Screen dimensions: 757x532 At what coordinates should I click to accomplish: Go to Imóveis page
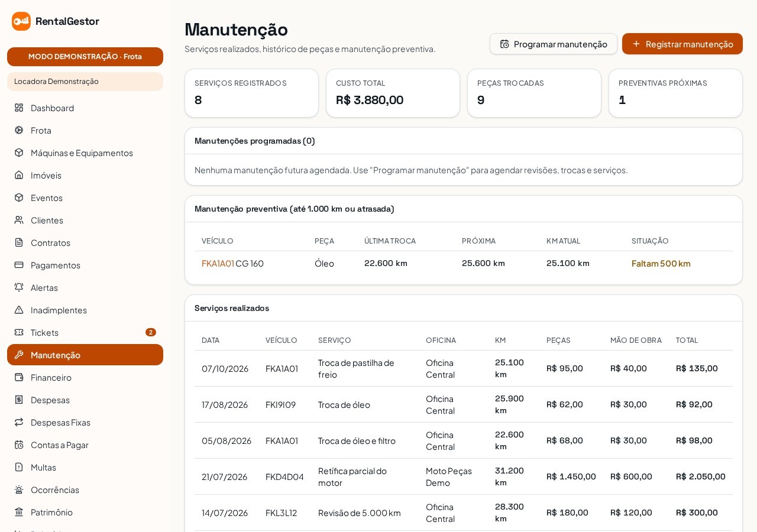click(x=85, y=175)
